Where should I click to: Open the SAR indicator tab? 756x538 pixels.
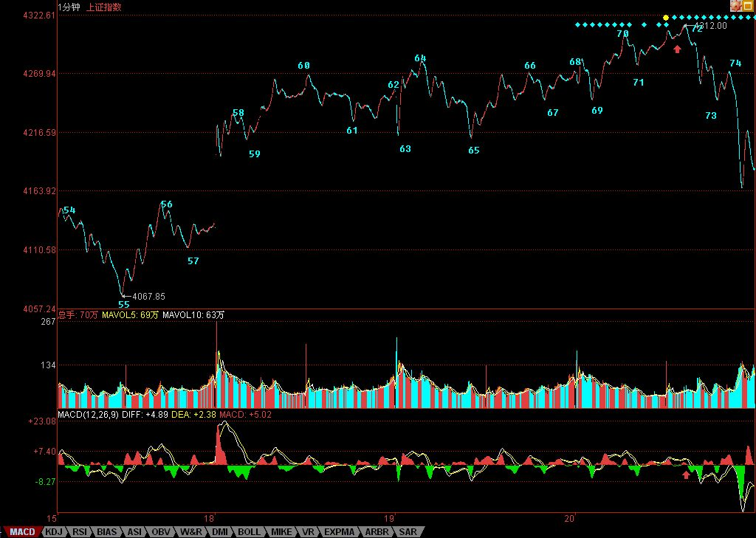pyautogui.click(x=407, y=531)
